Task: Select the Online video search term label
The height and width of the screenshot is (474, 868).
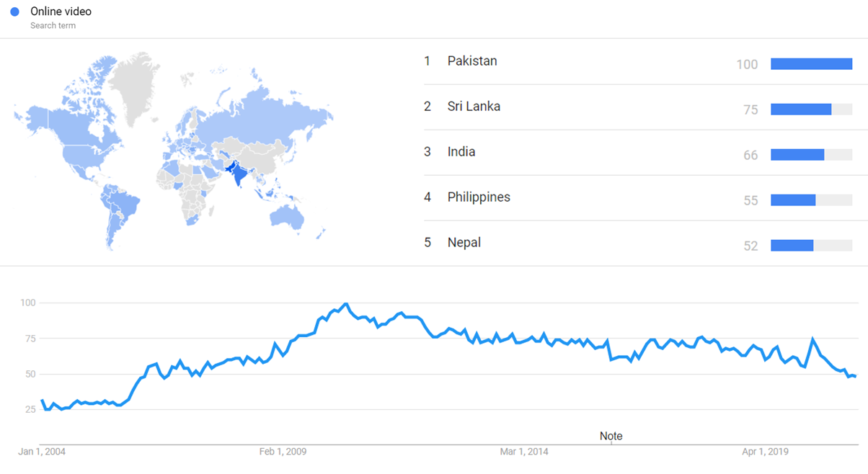Action: [61, 12]
